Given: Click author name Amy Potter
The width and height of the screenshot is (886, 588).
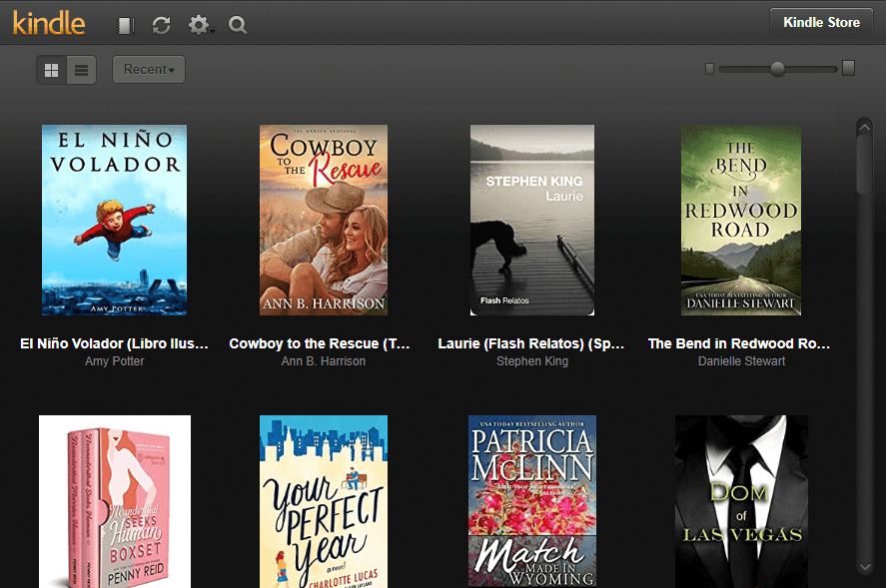Looking at the screenshot, I should [114, 361].
